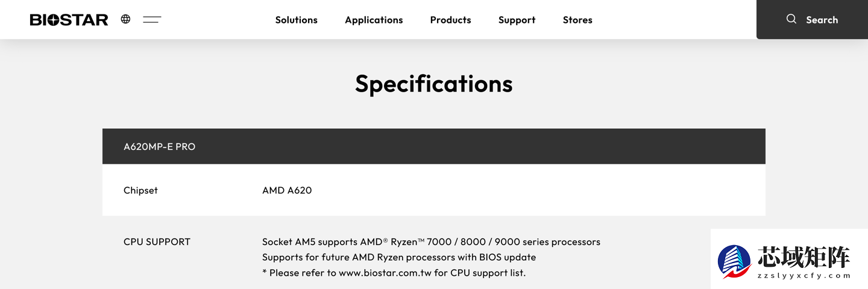Click the Socket AM5 supports line

(431, 242)
